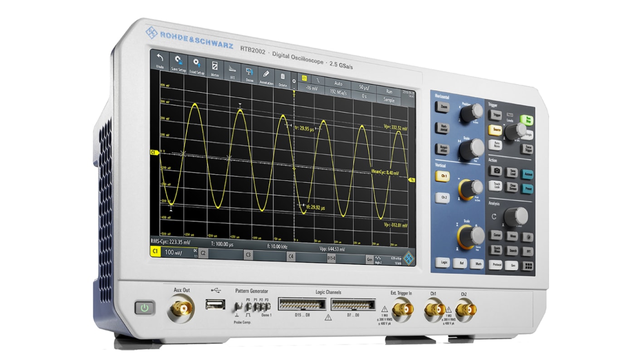The image size is (644, 362).
Task: Tap the FFT icon in screen toolbar
Action: point(233,71)
